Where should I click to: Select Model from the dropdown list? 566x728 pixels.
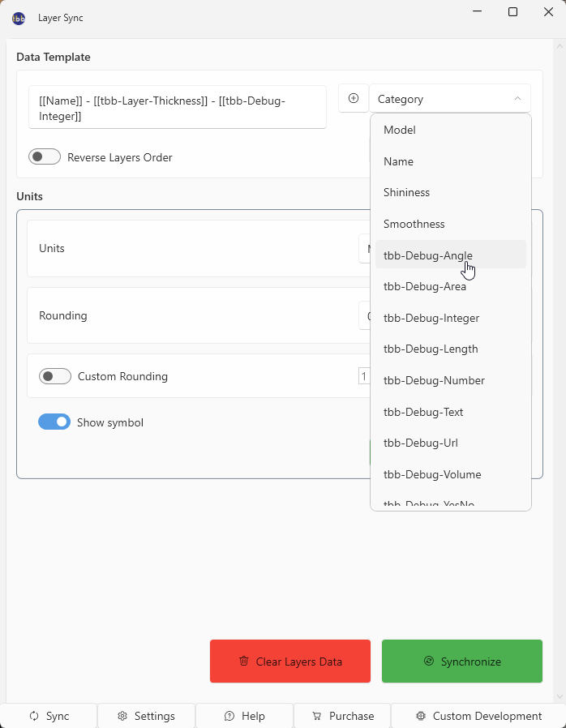pos(450,130)
